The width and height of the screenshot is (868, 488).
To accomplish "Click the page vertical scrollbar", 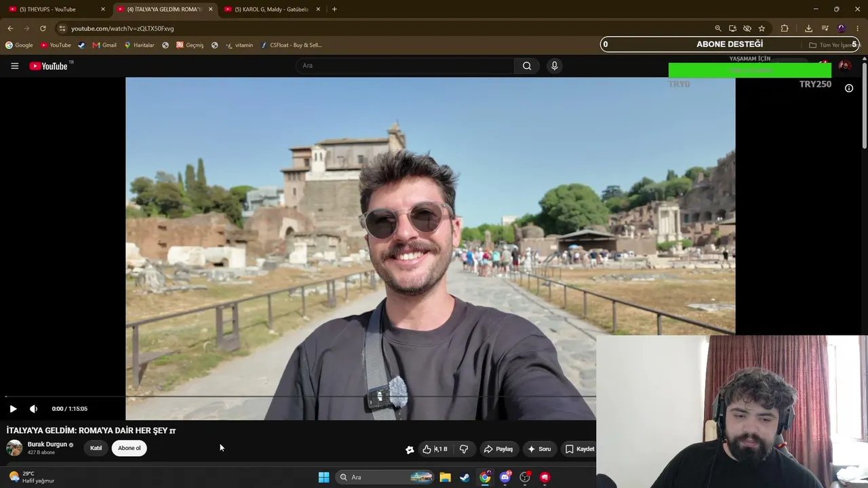I will point(865,105).
